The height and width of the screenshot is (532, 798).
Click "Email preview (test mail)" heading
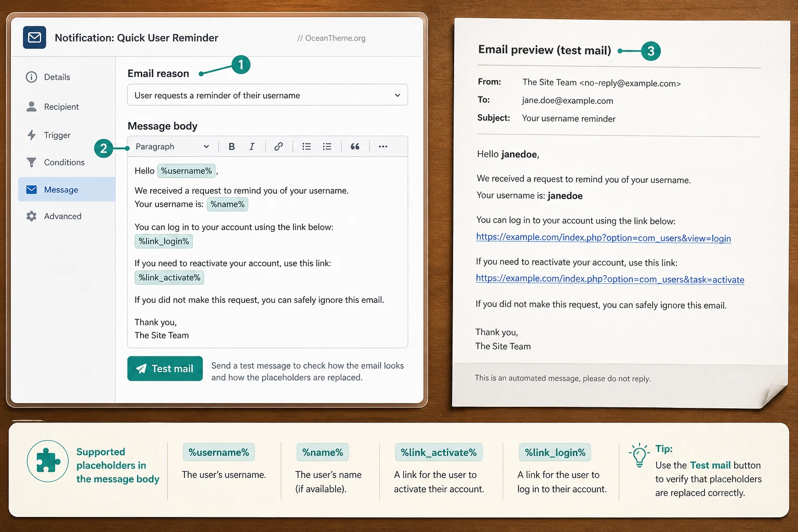click(544, 50)
